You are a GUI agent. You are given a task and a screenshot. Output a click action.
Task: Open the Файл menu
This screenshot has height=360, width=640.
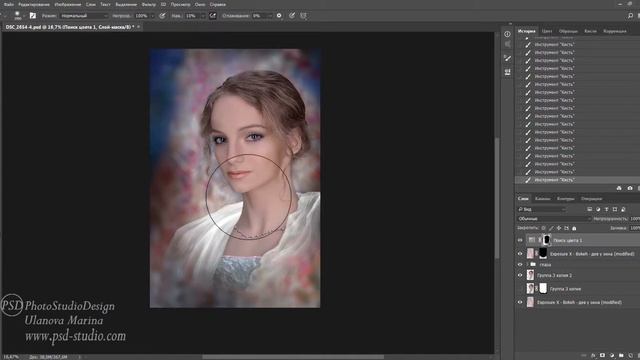pyautogui.click(x=9, y=4)
